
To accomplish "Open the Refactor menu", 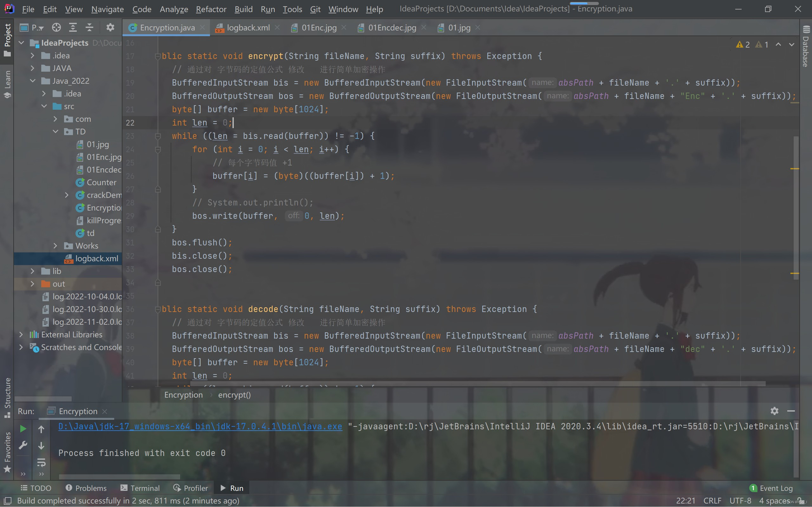I will [x=211, y=9].
